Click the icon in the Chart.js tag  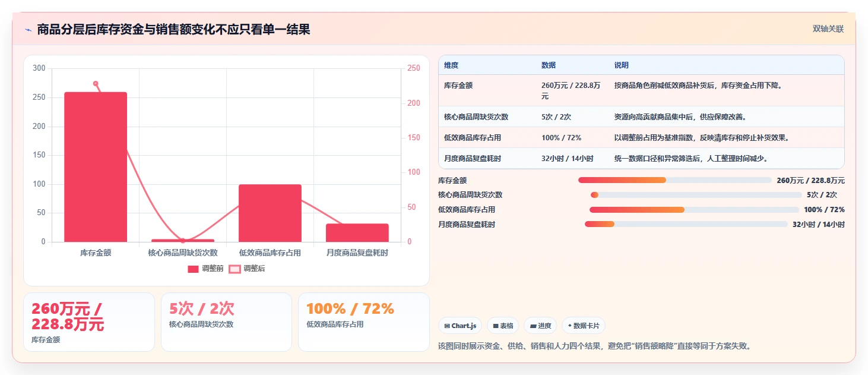446,326
